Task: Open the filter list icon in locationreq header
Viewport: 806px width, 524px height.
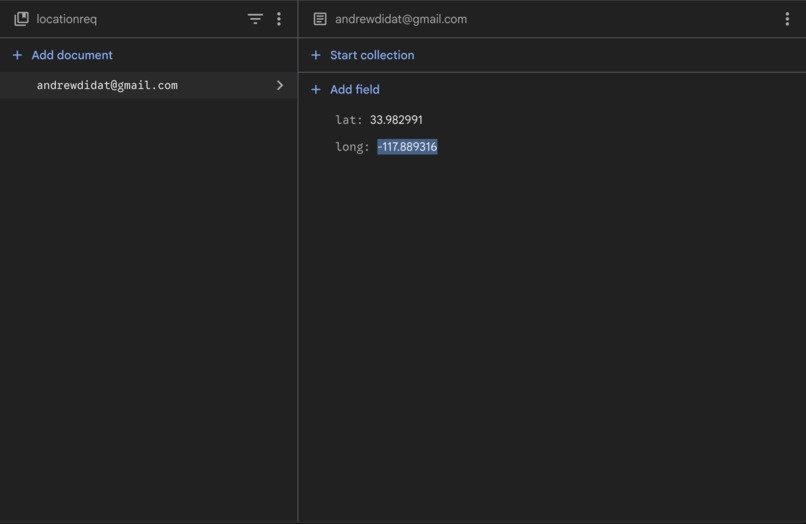Action: tap(255, 19)
